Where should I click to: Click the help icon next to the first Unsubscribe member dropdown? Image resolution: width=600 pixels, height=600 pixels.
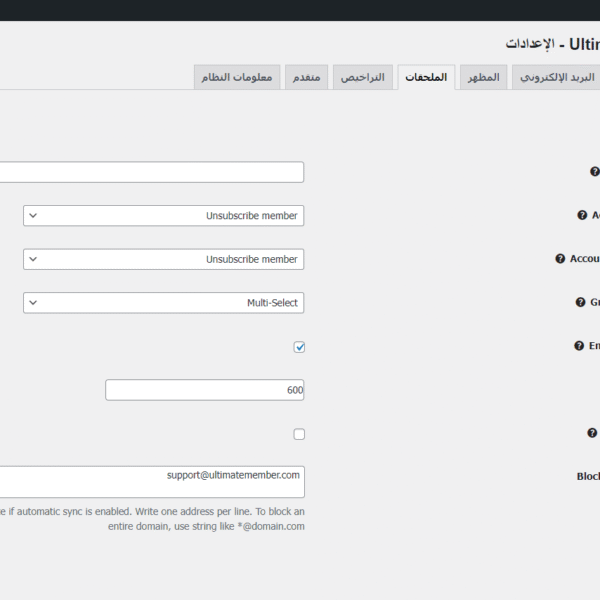point(582,215)
